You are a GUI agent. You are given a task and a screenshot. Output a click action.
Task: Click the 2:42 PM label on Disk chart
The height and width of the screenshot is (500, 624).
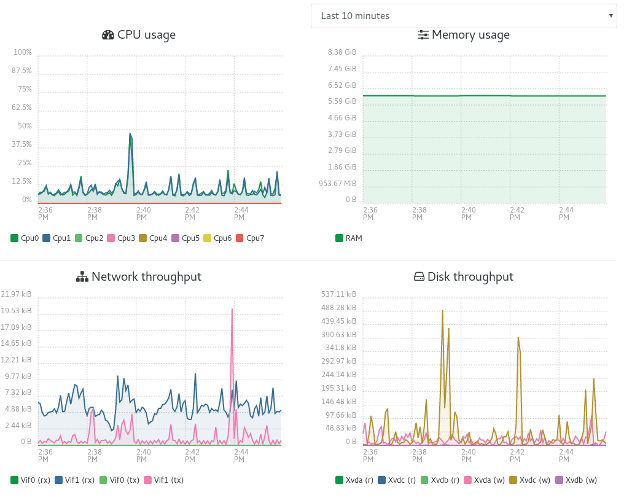[x=517, y=455]
